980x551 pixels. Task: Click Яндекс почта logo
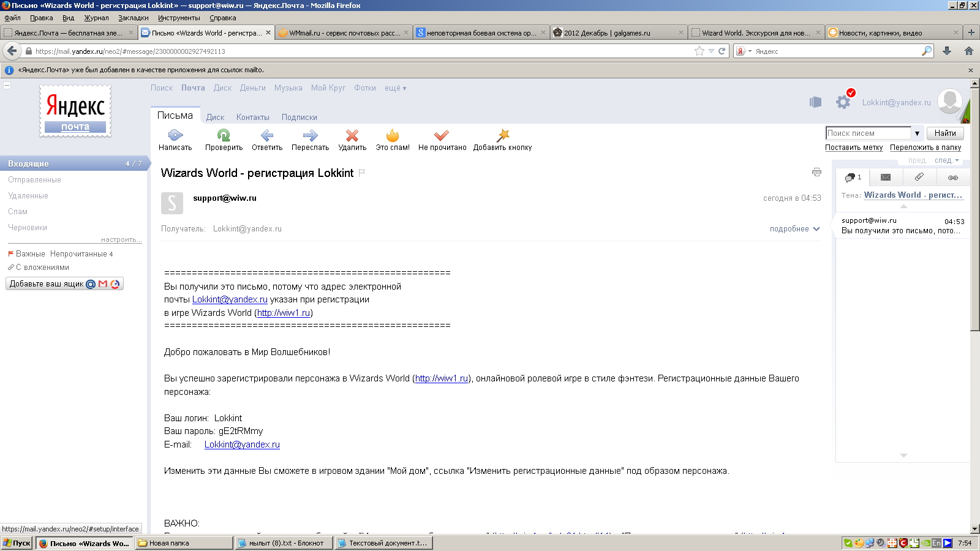(x=75, y=111)
